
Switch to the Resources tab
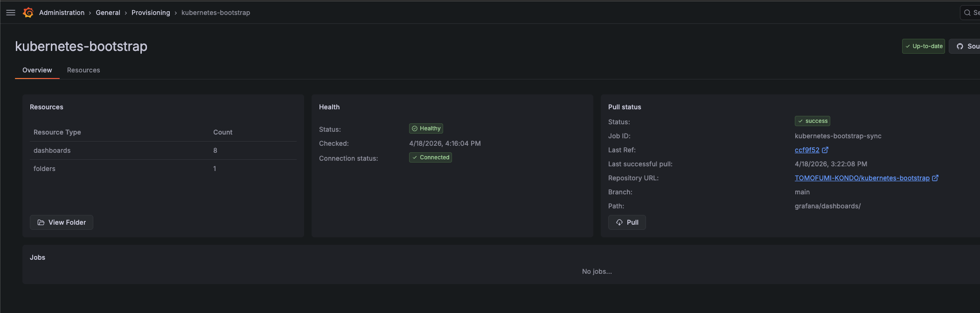(83, 70)
